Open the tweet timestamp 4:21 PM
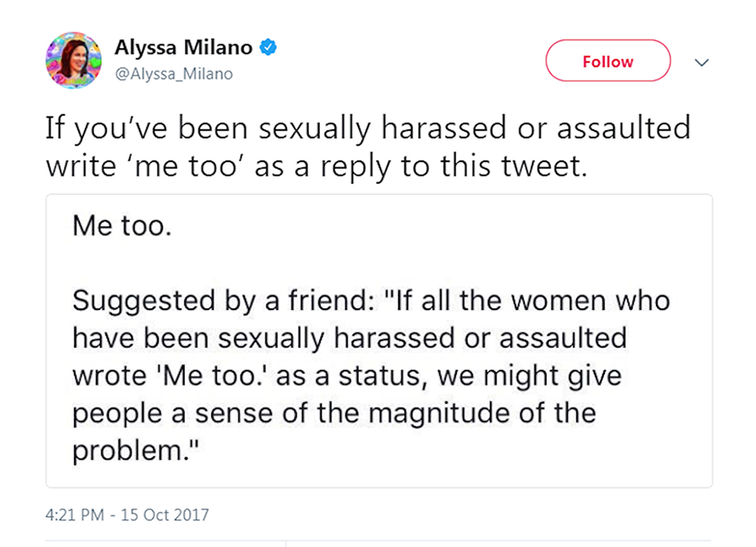Image resolution: width=756 pixels, height=547 pixels. 73,513
